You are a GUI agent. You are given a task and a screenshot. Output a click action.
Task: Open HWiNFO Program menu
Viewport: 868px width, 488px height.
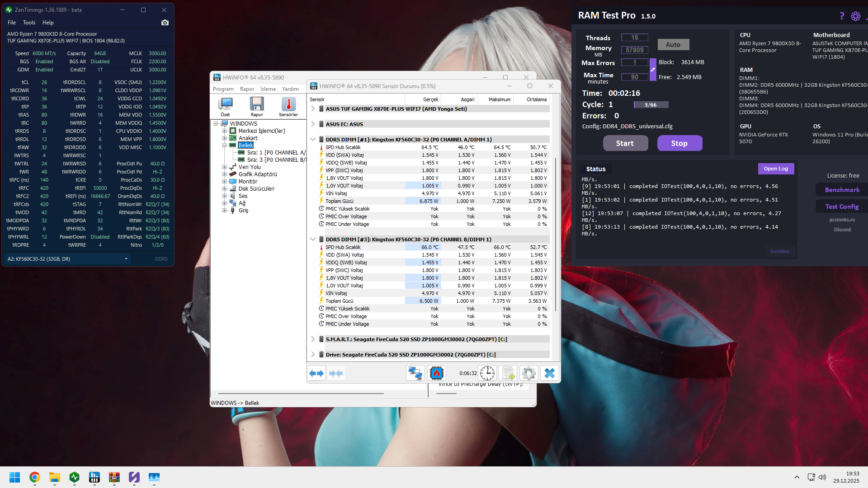223,89
